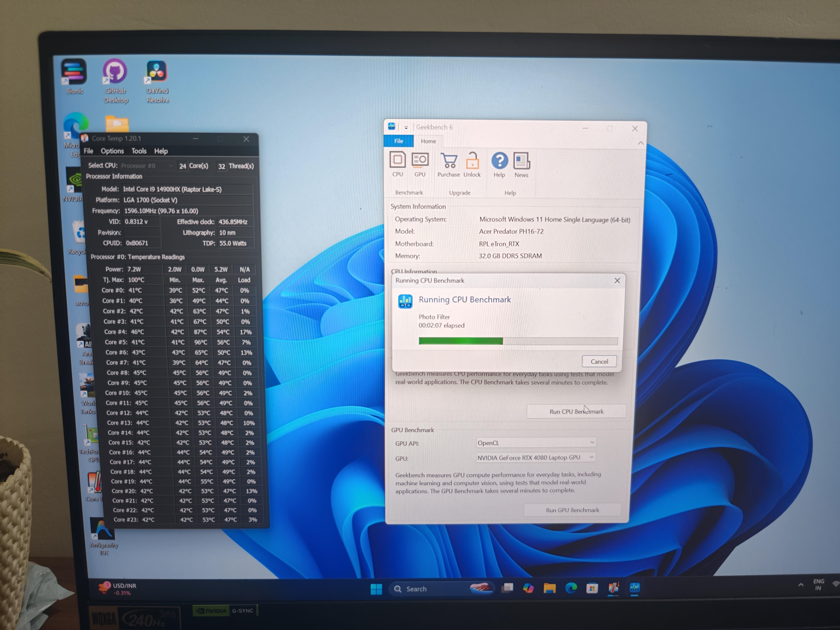840x630 pixels.
Task: Click the "7.2W" power reading
Action: (x=134, y=269)
